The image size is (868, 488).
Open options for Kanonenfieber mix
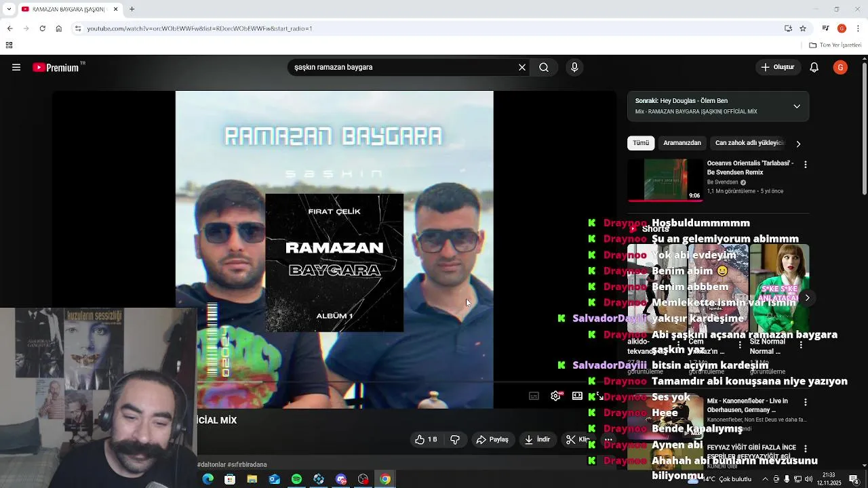[805, 402]
